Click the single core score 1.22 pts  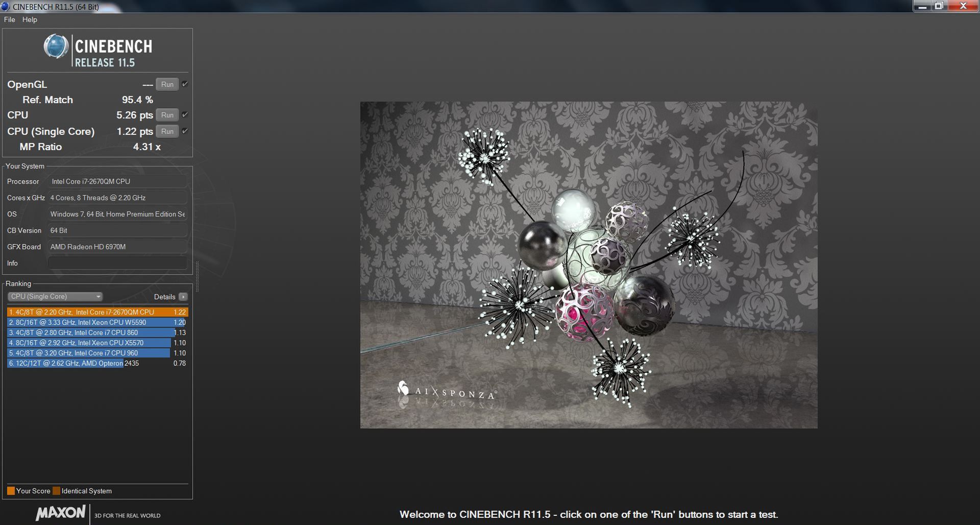tap(135, 131)
